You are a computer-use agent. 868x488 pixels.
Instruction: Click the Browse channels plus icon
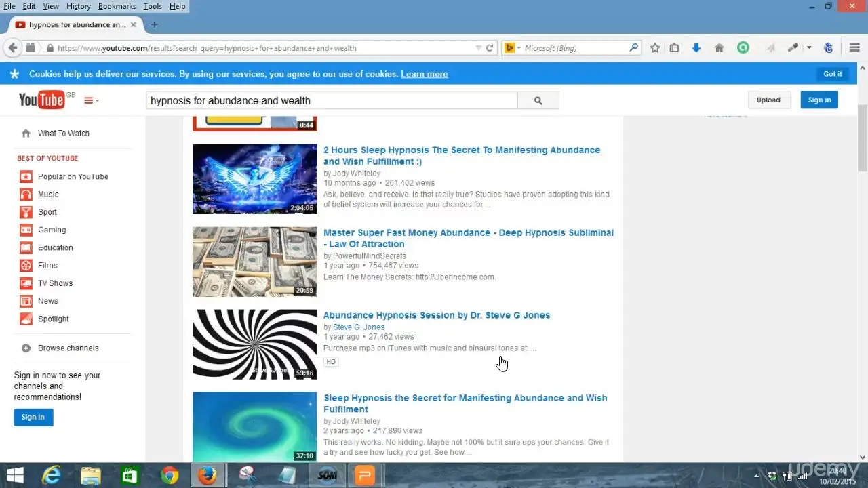click(26, 348)
